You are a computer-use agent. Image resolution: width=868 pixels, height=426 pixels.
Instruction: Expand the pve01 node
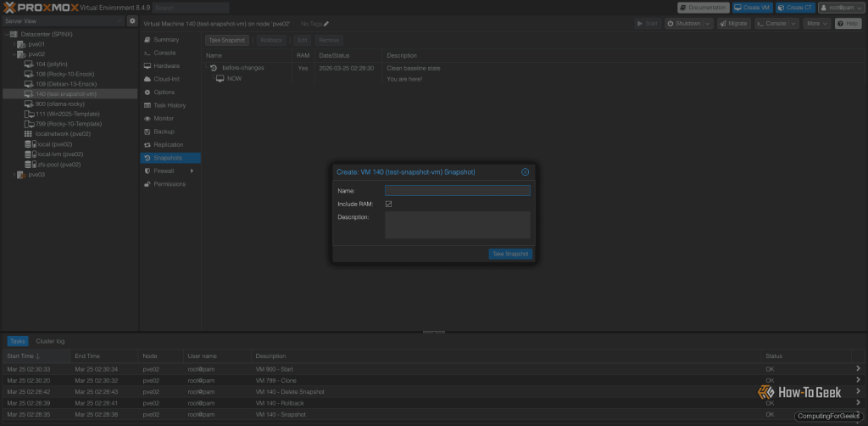(x=14, y=44)
